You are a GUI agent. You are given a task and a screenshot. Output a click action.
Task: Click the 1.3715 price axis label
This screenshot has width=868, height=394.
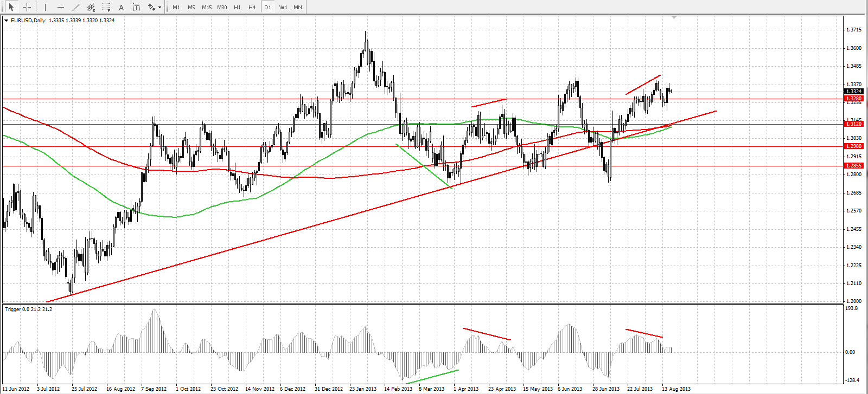pos(854,30)
